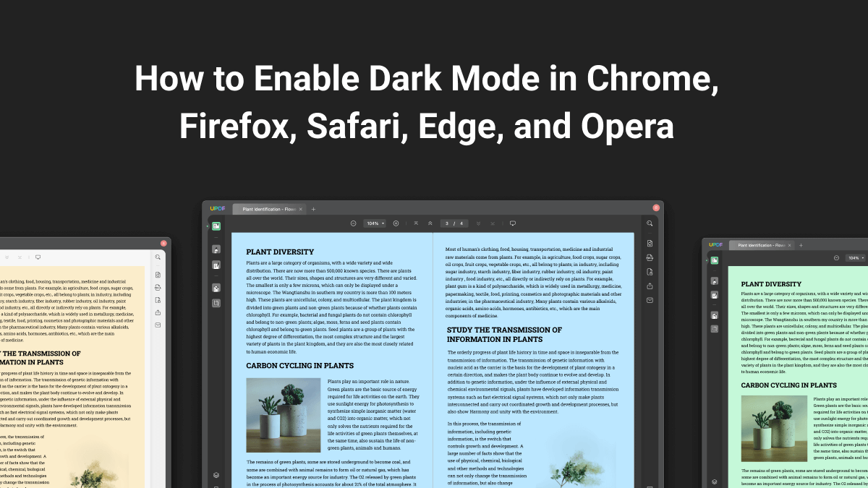Viewport: 868px width, 488px height.
Task: Open a new tab with the plus button
Action: point(313,209)
